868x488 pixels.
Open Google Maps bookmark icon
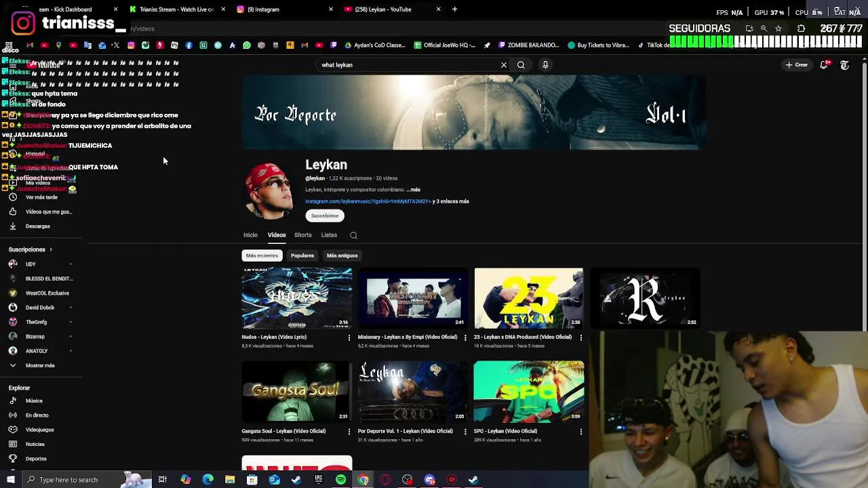click(58, 45)
